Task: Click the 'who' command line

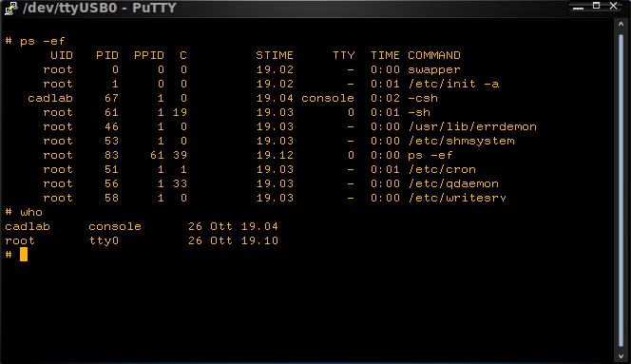Action: click(x=31, y=212)
